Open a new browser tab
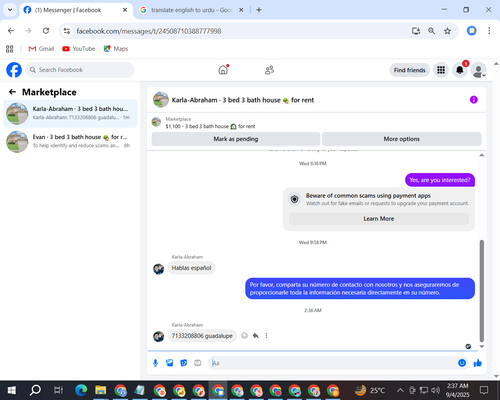The width and height of the screenshot is (500, 400). (259, 10)
